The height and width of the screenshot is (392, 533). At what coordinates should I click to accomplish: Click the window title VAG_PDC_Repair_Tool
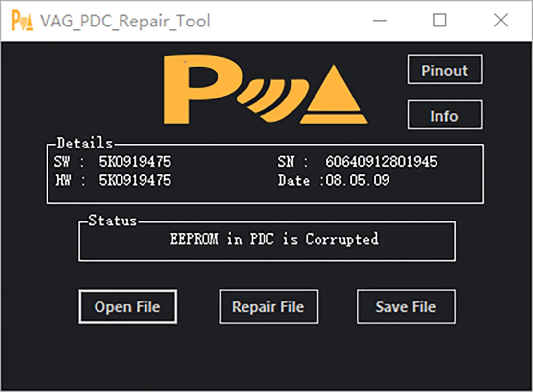125,21
